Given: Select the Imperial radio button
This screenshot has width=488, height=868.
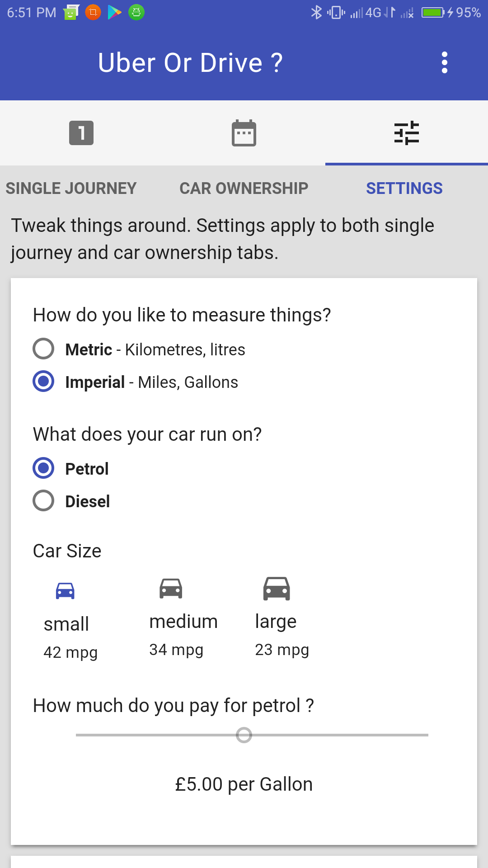Looking at the screenshot, I should point(43,382).
